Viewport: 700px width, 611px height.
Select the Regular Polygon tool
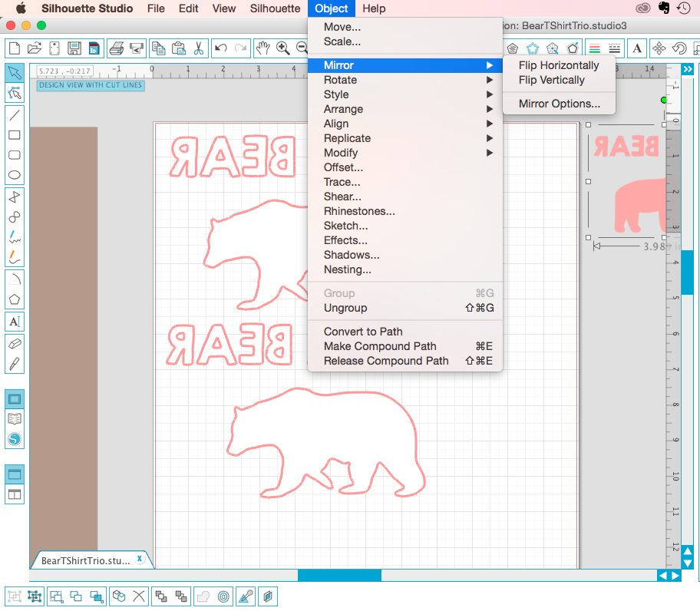pos(15,299)
